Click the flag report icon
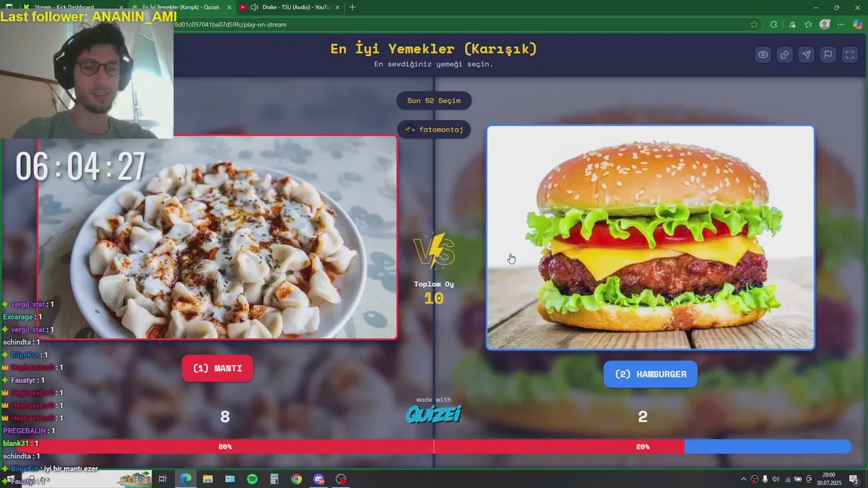 click(x=828, y=55)
